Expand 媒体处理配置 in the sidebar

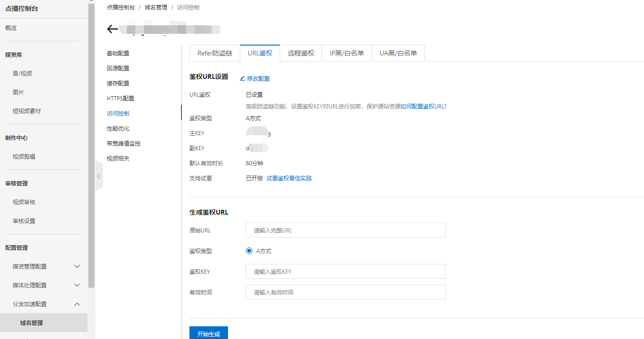(78, 285)
